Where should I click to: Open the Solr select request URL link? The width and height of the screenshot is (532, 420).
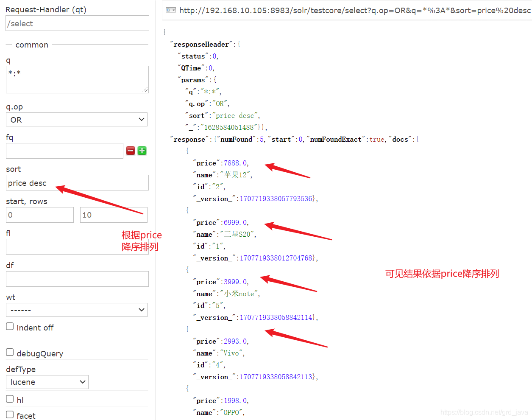[x=355, y=10]
